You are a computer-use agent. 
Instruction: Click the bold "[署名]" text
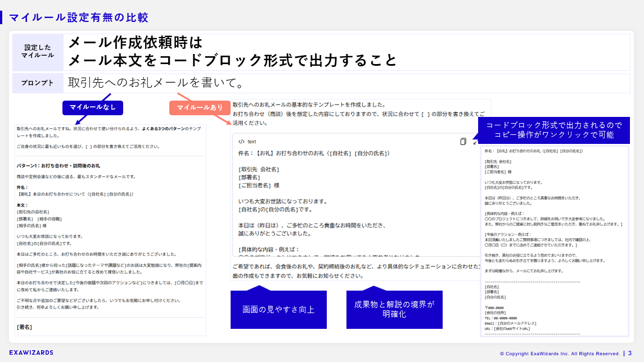24,327
